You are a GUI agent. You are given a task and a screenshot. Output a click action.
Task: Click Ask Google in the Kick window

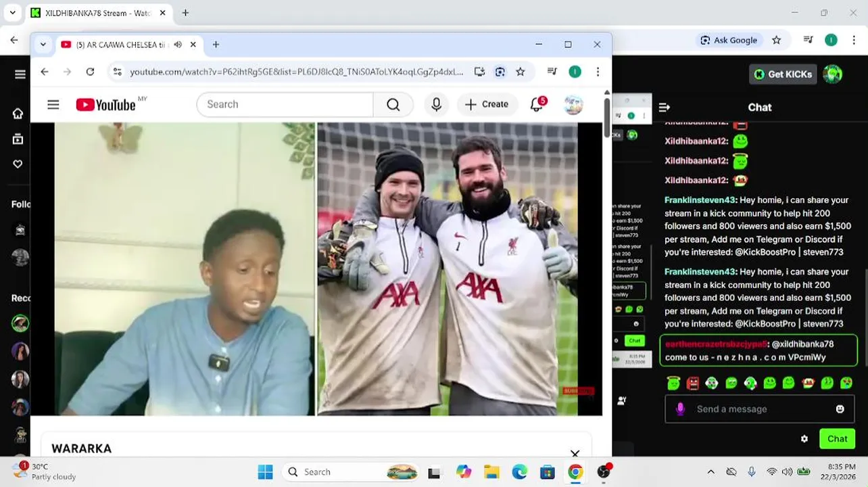point(729,40)
